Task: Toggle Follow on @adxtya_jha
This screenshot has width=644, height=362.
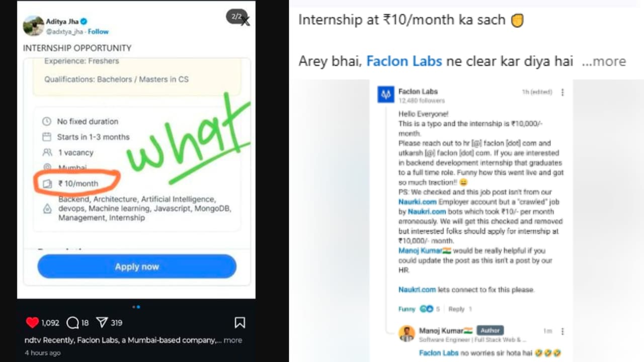Action: 98,31
